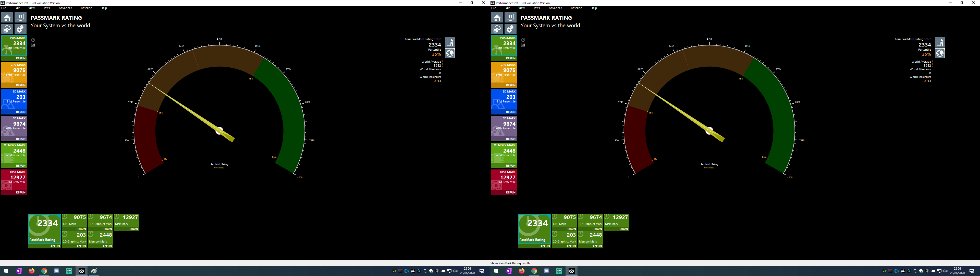Viewport: 980px width, 276px height.
Task: Open Discord pinned app on the left taskbar
Action: tap(57, 271)
